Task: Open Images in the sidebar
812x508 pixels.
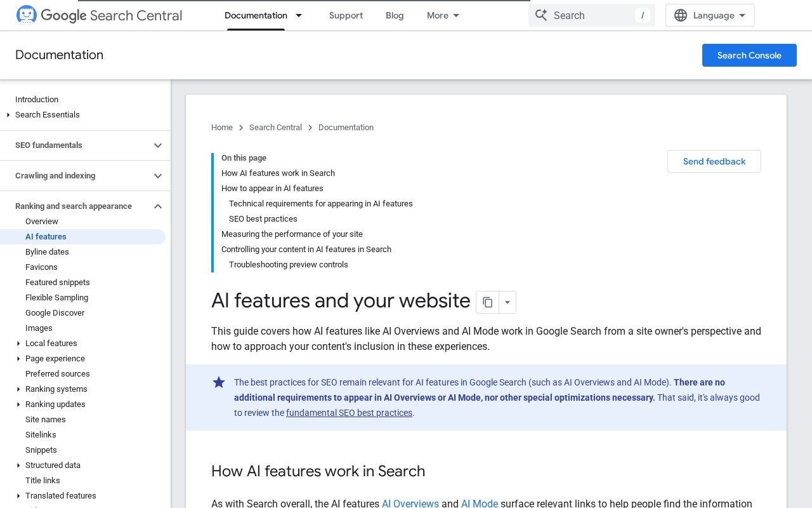Action: point(39,328)
